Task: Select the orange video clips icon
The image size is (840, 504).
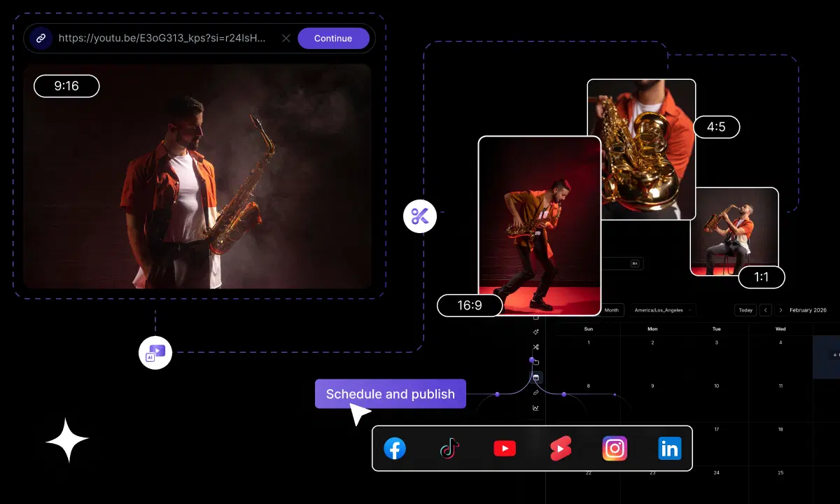Action: tap(560, 448)
